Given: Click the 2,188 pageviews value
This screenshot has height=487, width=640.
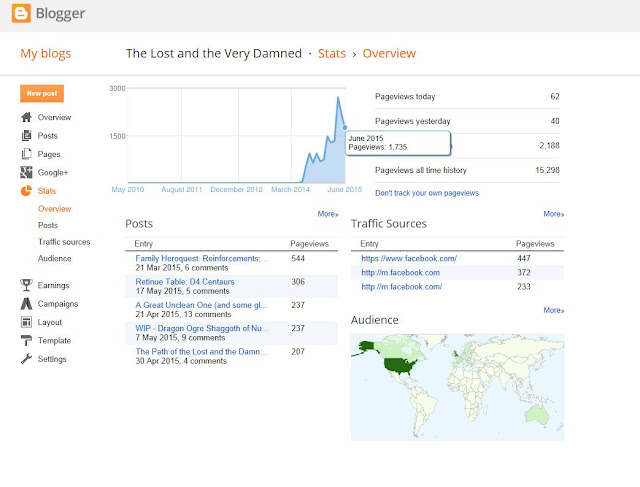Looking at the screenshot, I should (549, 146).
